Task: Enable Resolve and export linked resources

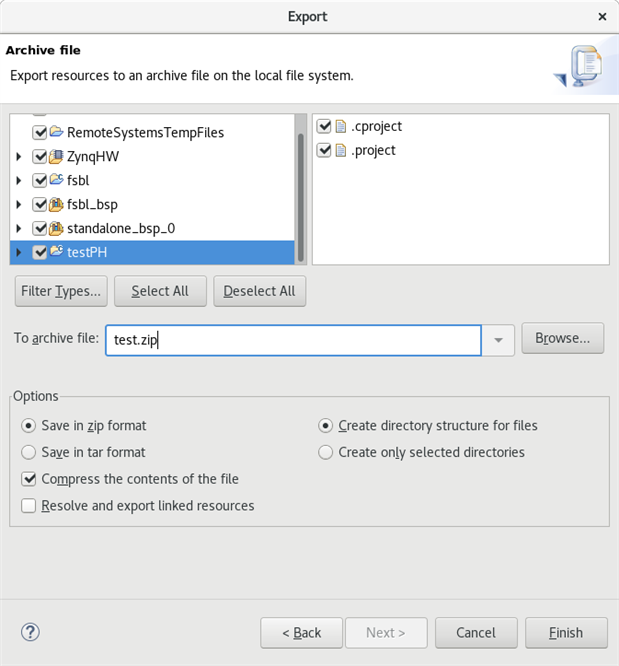Action: [x=29, y=506]
